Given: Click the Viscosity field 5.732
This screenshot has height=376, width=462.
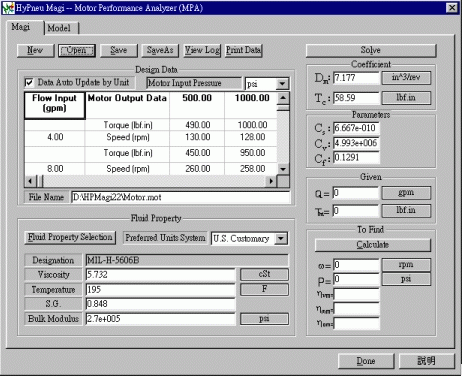Looking at the screenshot, I should 160,275.
